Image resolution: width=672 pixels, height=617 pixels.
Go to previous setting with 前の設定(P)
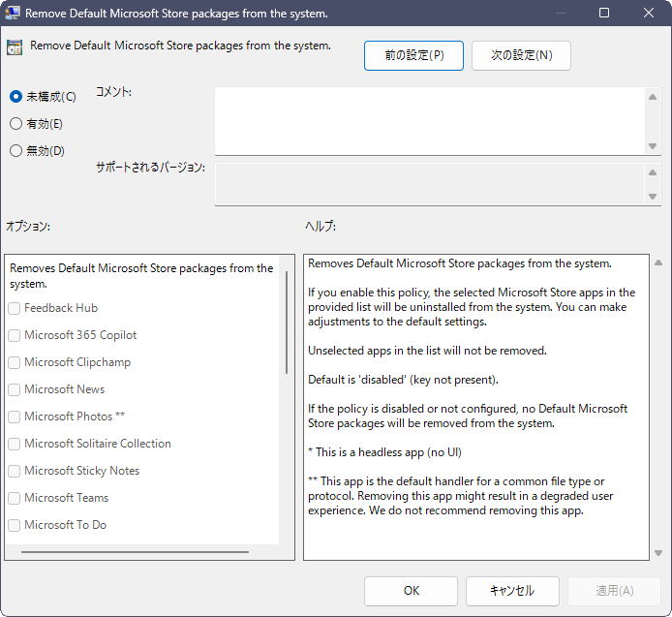pos(413,55)
